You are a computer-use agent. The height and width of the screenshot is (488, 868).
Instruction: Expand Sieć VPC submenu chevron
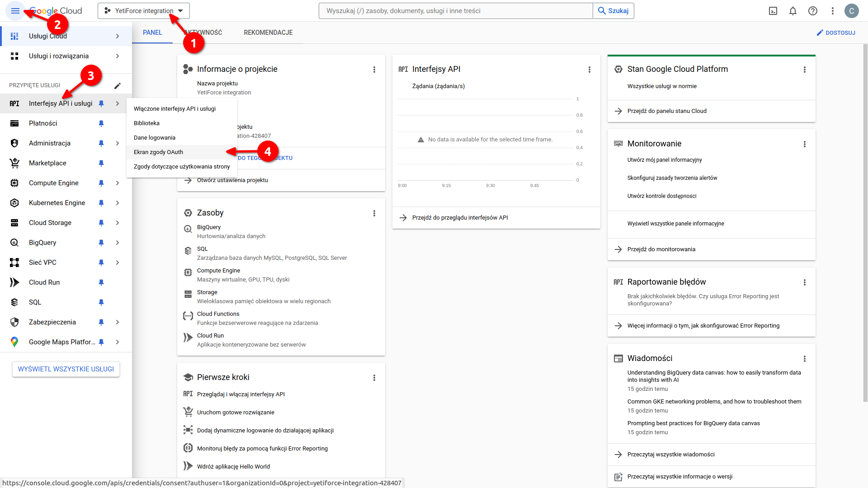(118, 263)
